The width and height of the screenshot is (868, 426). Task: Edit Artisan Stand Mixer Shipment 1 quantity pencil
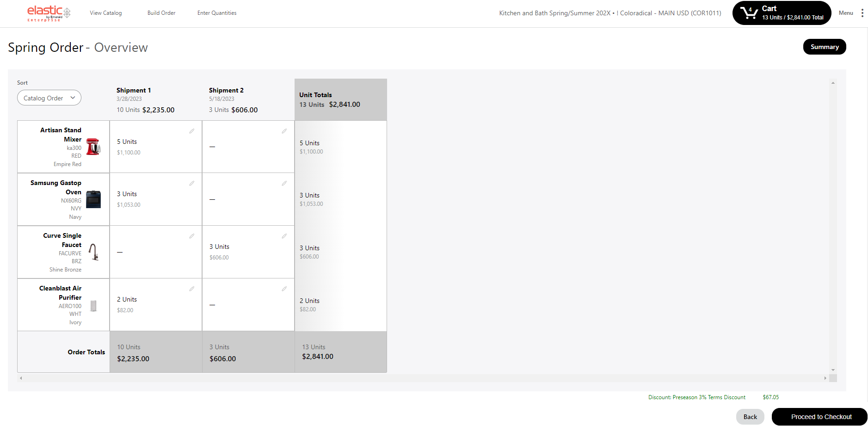tap(191, 131)
